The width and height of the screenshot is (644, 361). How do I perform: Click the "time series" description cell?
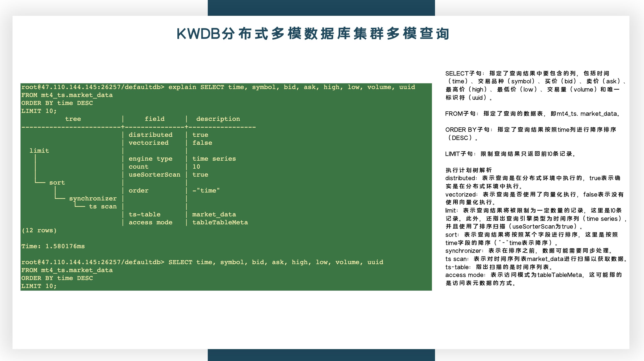pyautogui.click(x=214, y=159)
